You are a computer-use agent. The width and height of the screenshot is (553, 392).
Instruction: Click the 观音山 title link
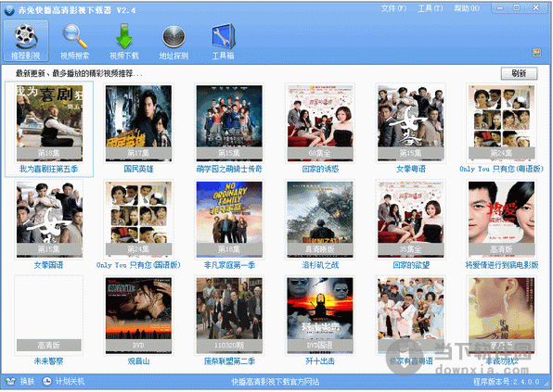pos(138,361)
